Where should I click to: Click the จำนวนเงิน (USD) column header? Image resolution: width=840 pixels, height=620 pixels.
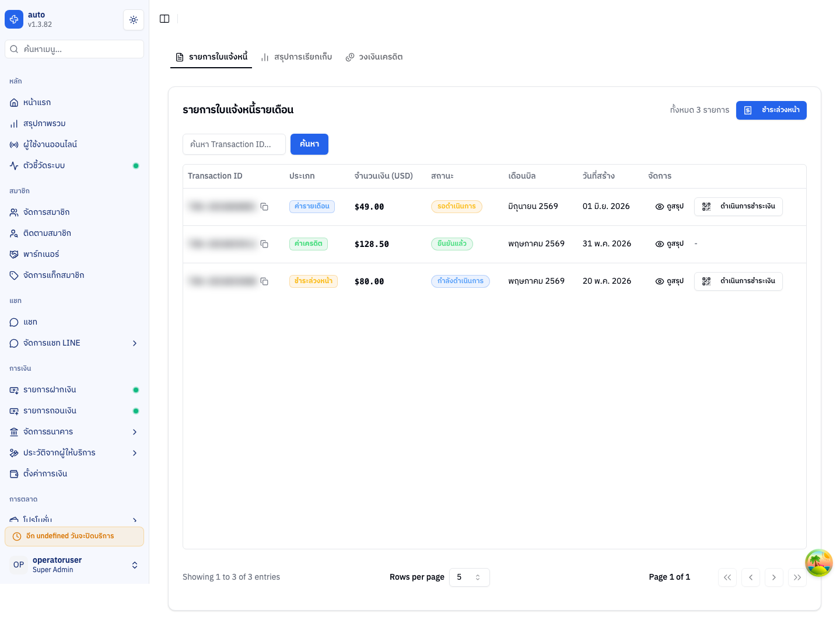(384, 176)
